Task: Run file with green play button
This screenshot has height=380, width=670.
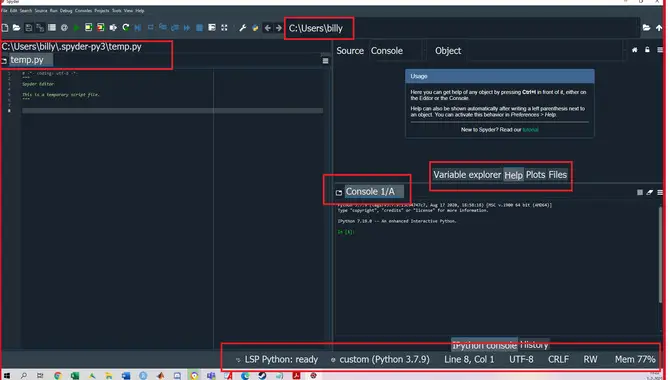Action: [76, 28]
